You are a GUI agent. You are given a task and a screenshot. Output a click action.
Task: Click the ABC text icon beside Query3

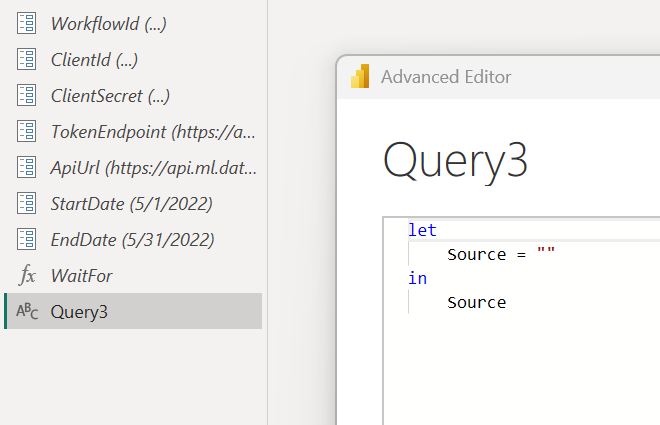tap(27, 312)
